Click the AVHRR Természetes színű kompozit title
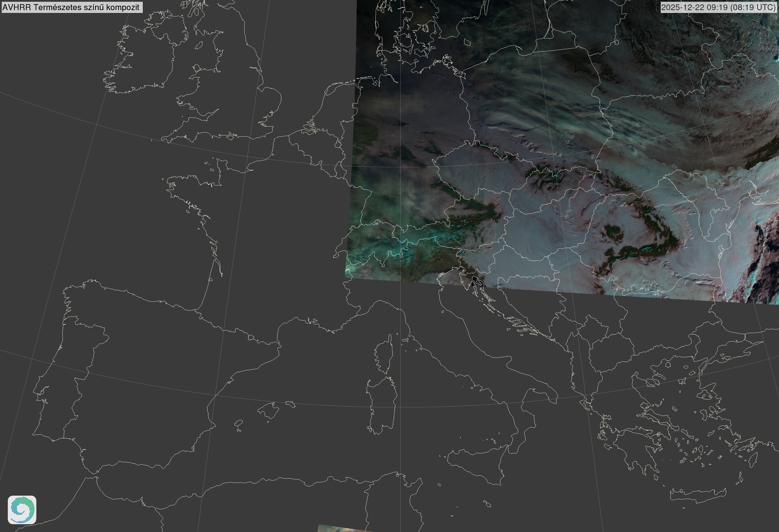779x532 pixels. tap(72, 7)
